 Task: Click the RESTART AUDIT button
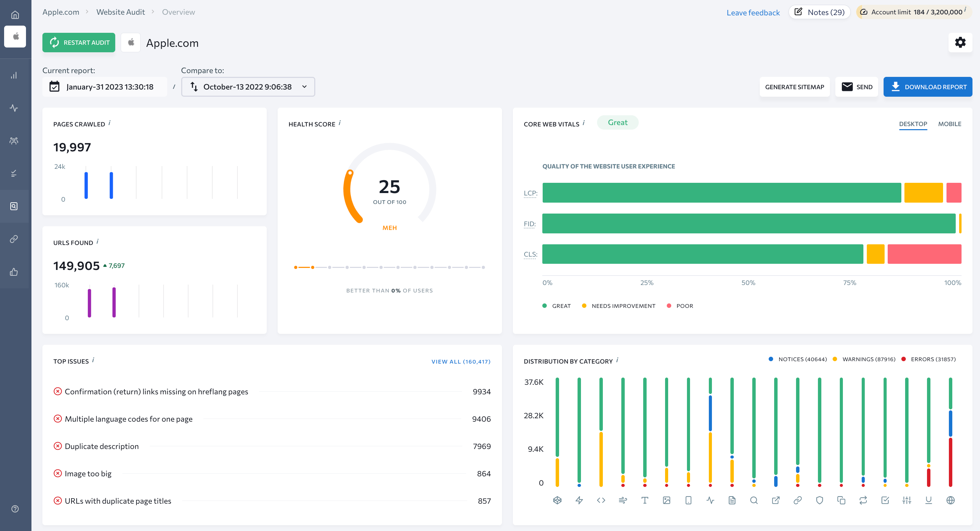[79, 43]
